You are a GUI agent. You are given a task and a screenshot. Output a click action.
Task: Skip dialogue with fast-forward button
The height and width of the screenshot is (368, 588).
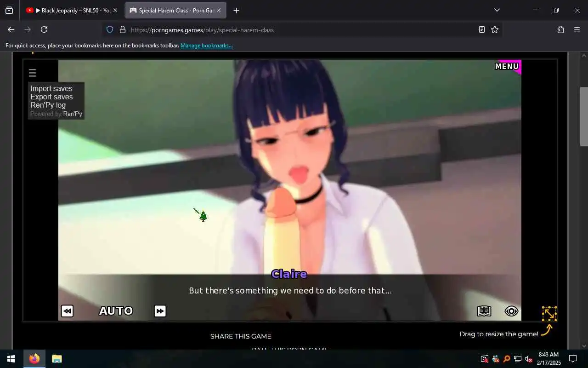tap(160, 311)
